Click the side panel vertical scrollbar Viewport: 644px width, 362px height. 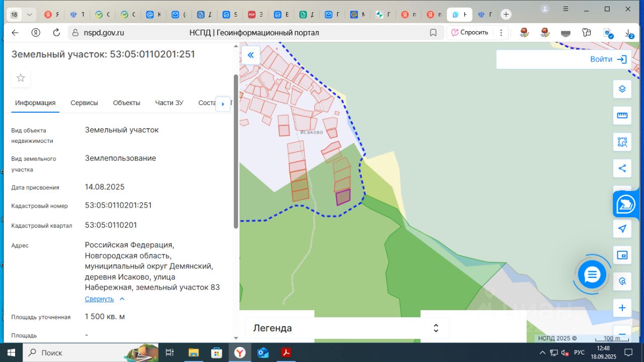236,151
